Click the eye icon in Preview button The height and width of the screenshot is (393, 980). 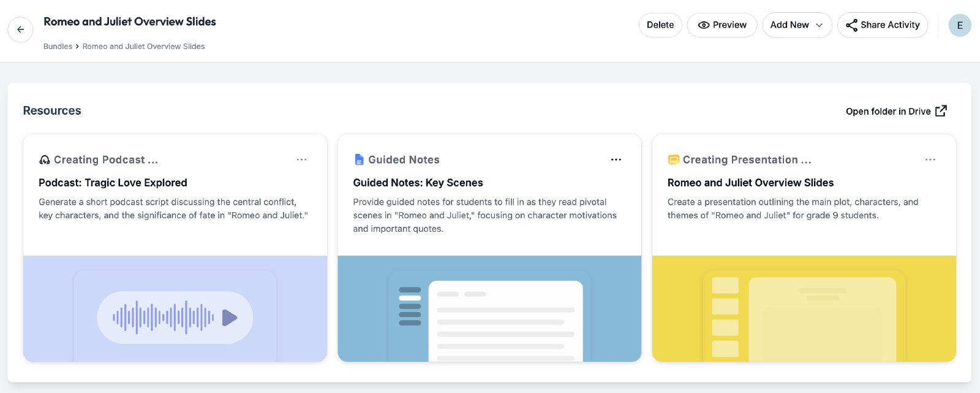coord(704,25)
